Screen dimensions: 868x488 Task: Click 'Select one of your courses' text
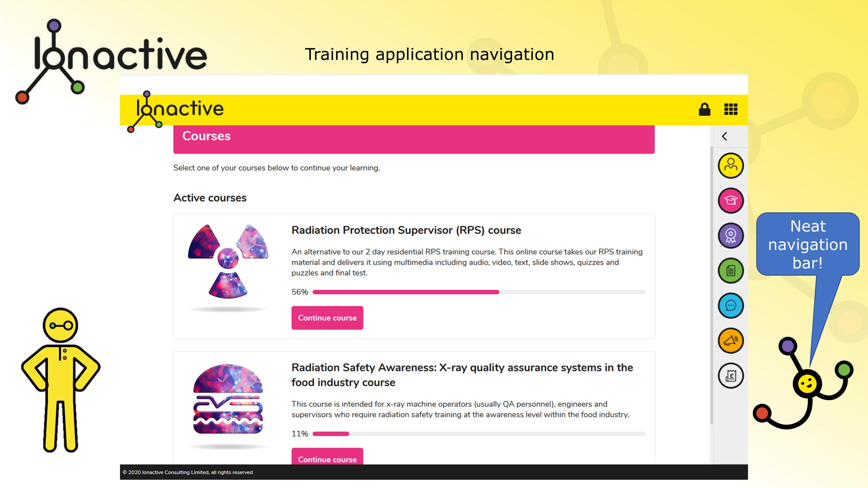276,168
